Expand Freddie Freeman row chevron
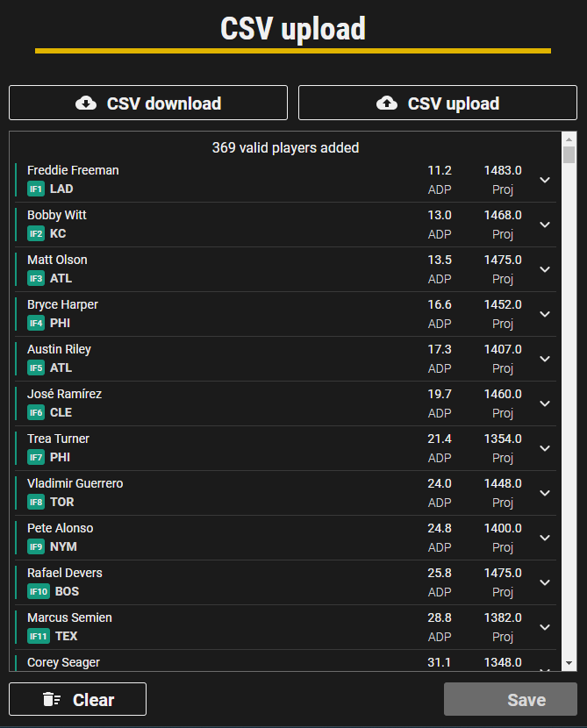Viewport: 587px width, 728px height. pos(545,180)
